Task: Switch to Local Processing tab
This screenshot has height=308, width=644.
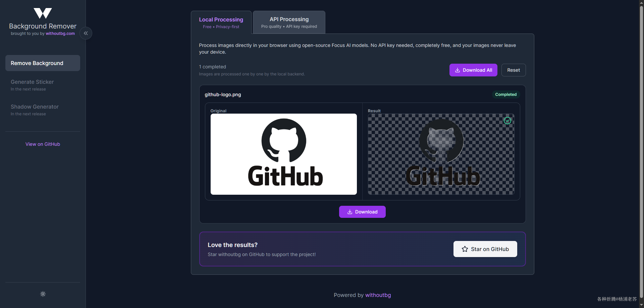Action: (x=221, y=22)
